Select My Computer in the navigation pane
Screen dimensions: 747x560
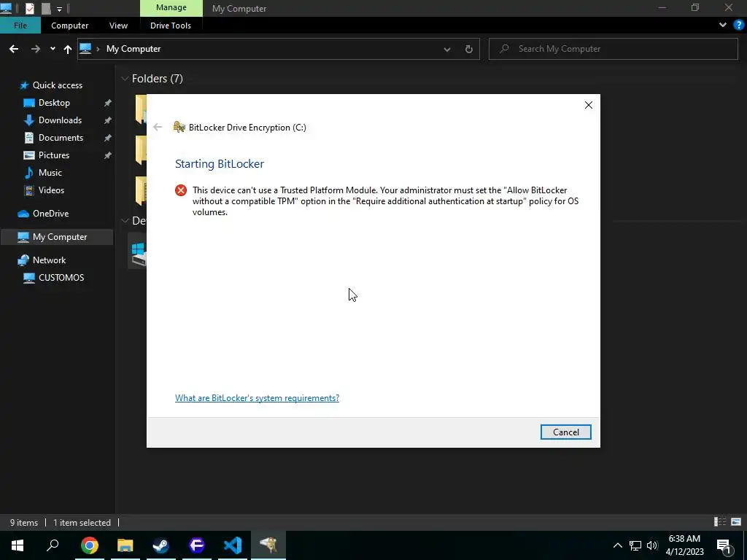click(57, 237)
